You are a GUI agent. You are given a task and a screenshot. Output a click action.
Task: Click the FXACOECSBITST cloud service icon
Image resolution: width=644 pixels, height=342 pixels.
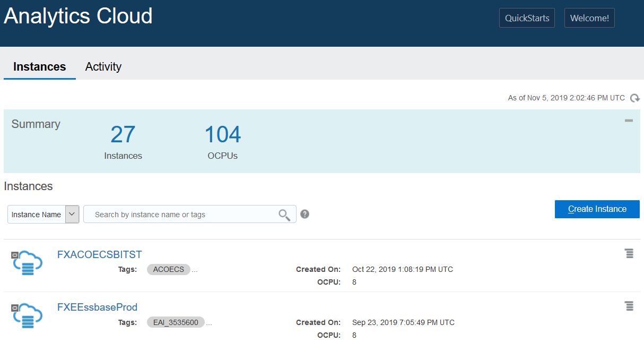coord(27,263)
